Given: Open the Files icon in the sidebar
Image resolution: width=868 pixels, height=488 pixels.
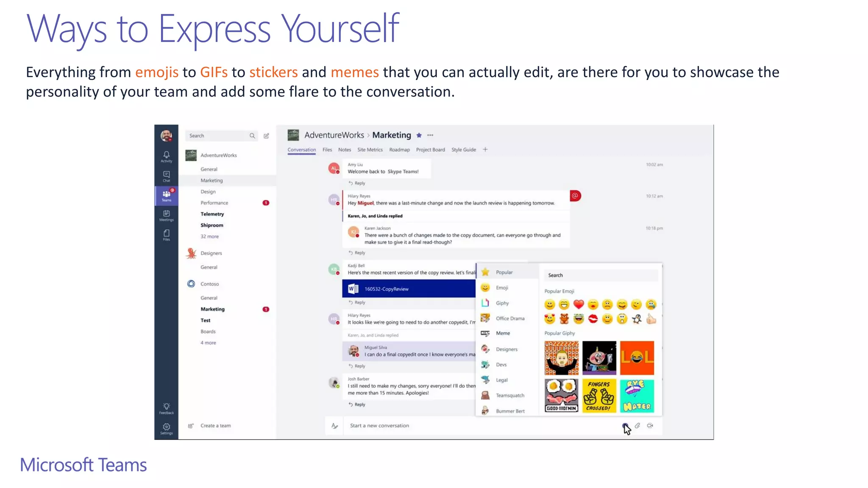Looking at the screenshot, I should tap(166, 235).
